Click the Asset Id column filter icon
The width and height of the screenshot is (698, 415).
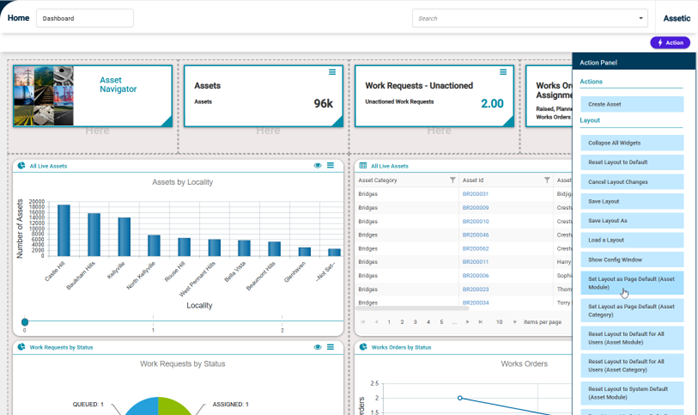tap(547, 180)
